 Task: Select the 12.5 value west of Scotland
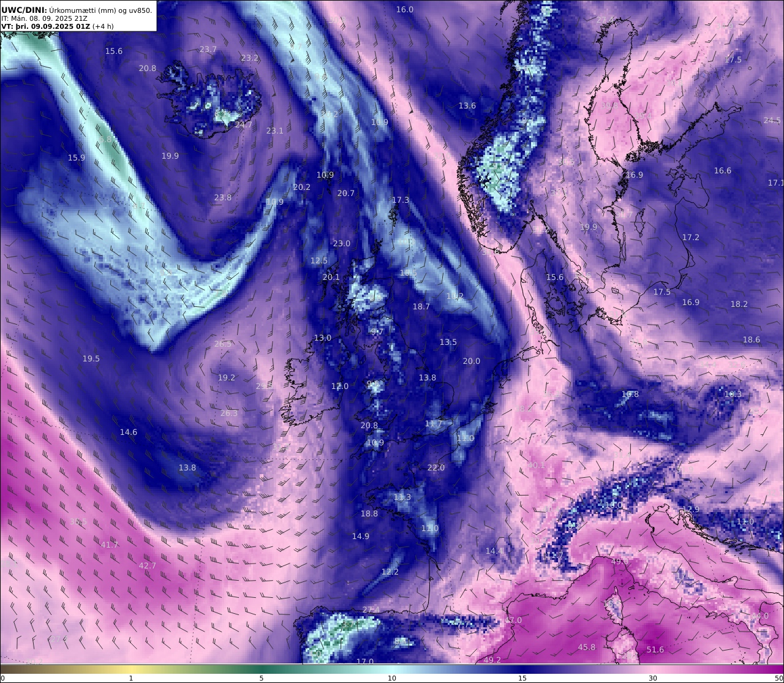coord(319,260)
